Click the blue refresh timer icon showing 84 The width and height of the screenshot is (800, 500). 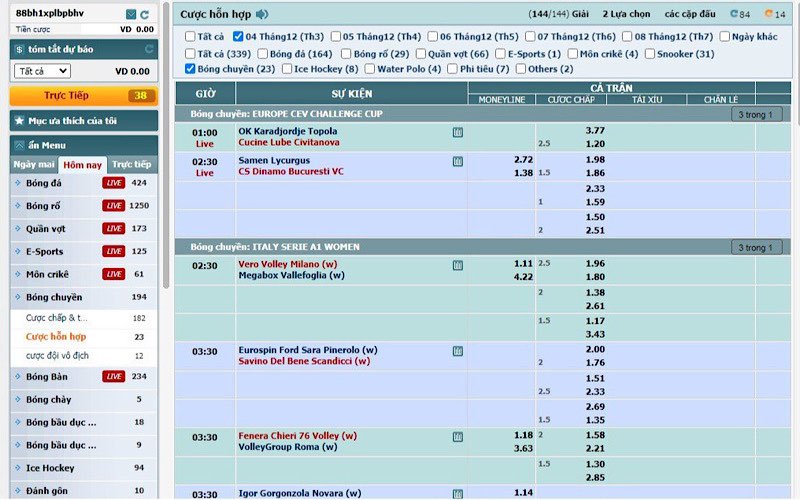coord(735,15)
